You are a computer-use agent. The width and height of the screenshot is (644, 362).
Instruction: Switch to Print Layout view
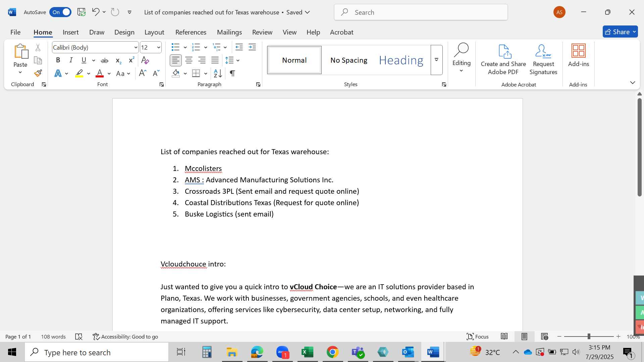click(524, 337)
